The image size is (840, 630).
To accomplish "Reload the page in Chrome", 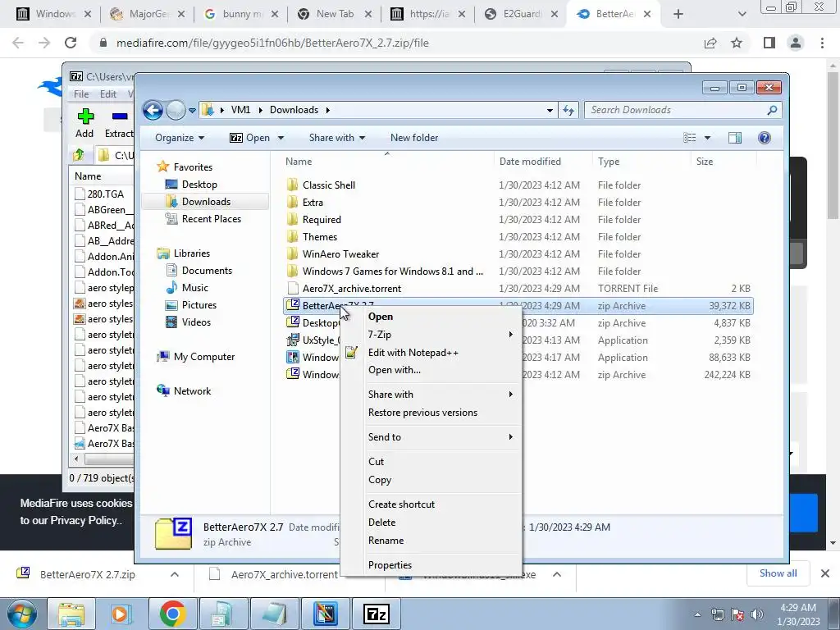I will pos(71,43).
